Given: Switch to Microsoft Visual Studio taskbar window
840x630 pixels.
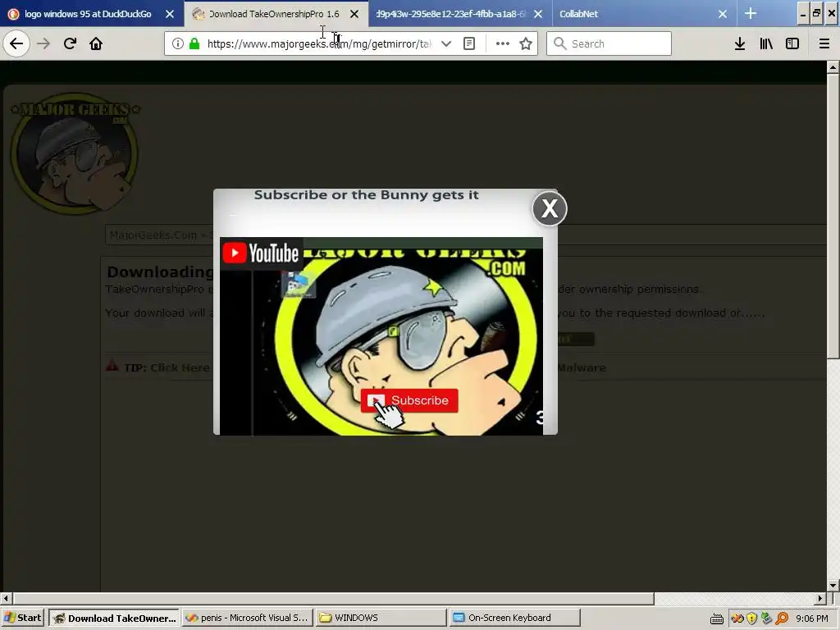Looking at the screenshot, I should pyautogui.click(x=247, y=618).
